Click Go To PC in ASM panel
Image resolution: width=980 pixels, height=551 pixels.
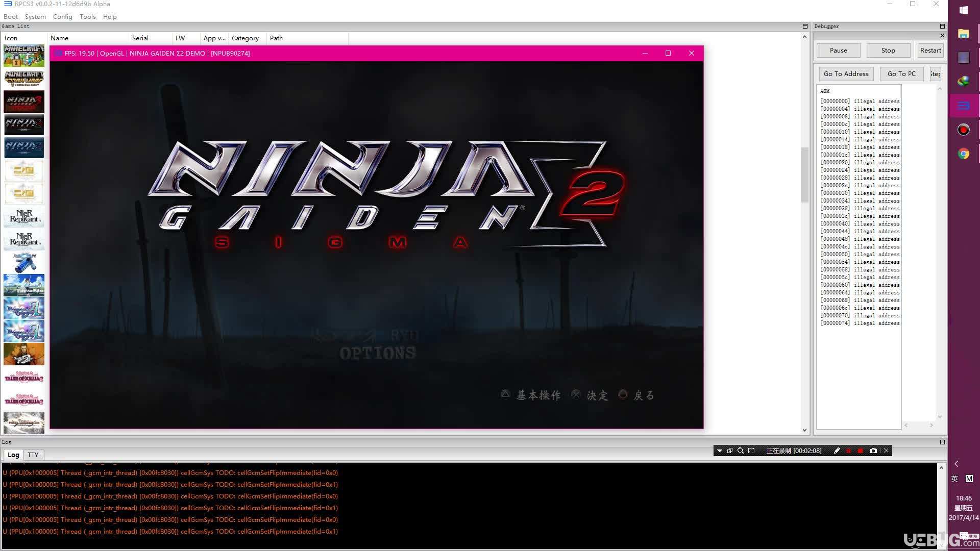[x=901, y=73]
